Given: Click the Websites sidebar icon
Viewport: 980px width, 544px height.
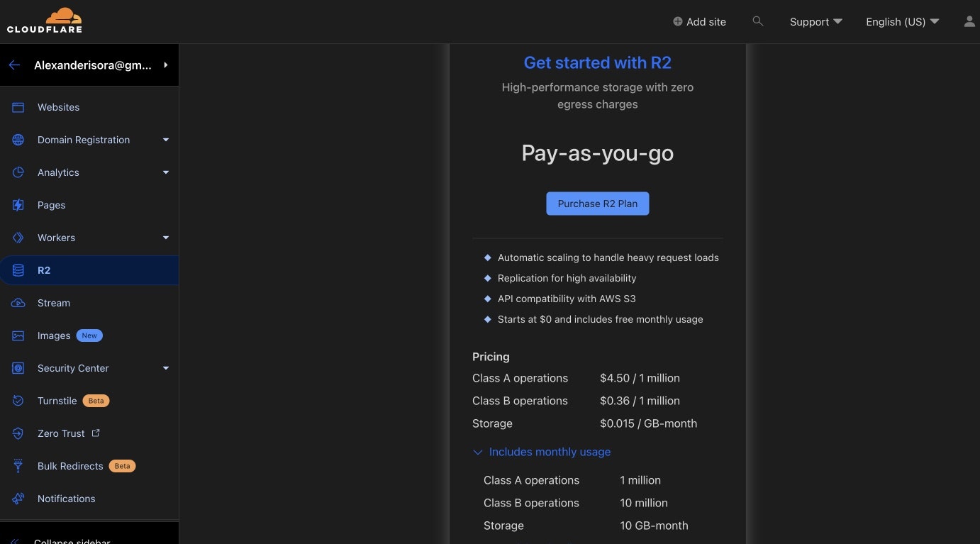Looking at the screenshot, I should pyautogui.click(x=18, y=107).
